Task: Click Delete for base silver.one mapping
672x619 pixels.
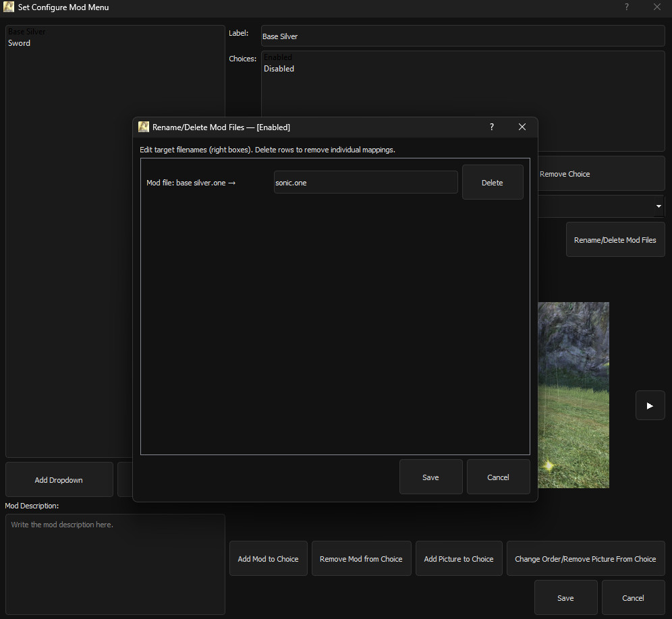Action: coord(493,183)
